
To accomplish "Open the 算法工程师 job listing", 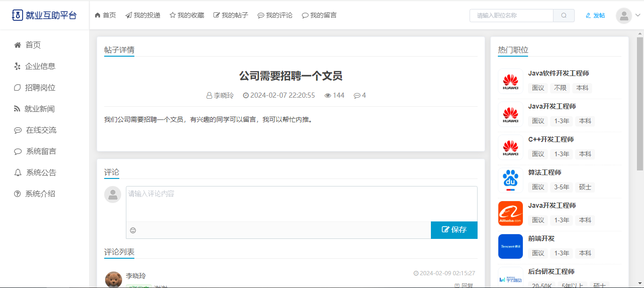I will pyautogui.click(x=545, y=172).
